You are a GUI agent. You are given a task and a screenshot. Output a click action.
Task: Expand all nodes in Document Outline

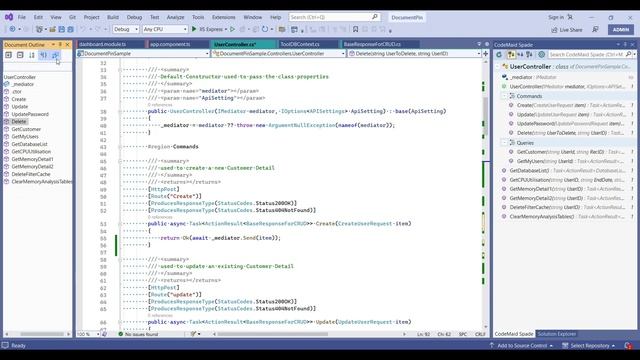(x=8, y=55)
